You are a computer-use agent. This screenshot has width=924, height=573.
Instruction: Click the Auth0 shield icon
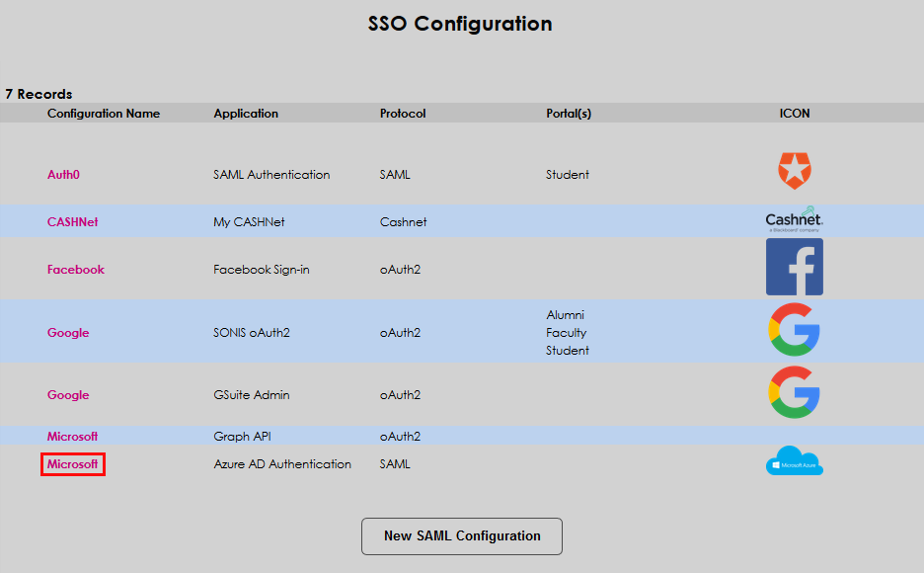[794, 171]
